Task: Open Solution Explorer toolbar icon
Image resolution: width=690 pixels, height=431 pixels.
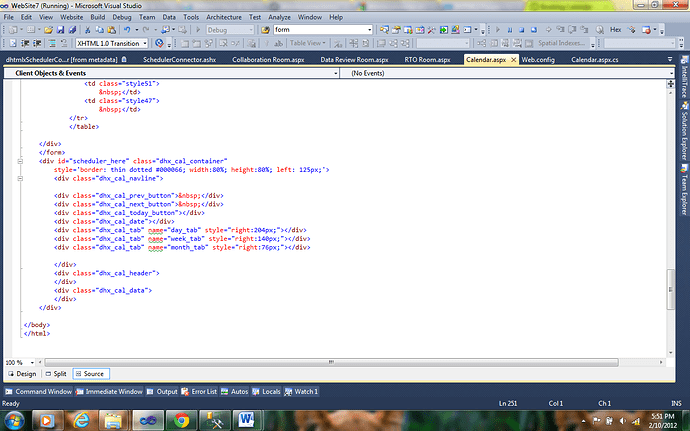Action: tap(384, 30)
